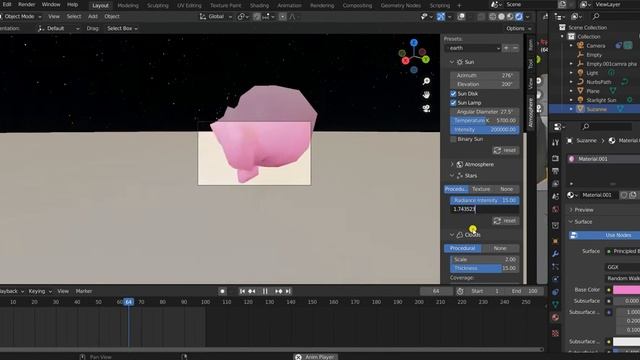The image size is (640, 360).
Task: Open the Scene properties tab icon
Action: point(555,196)
